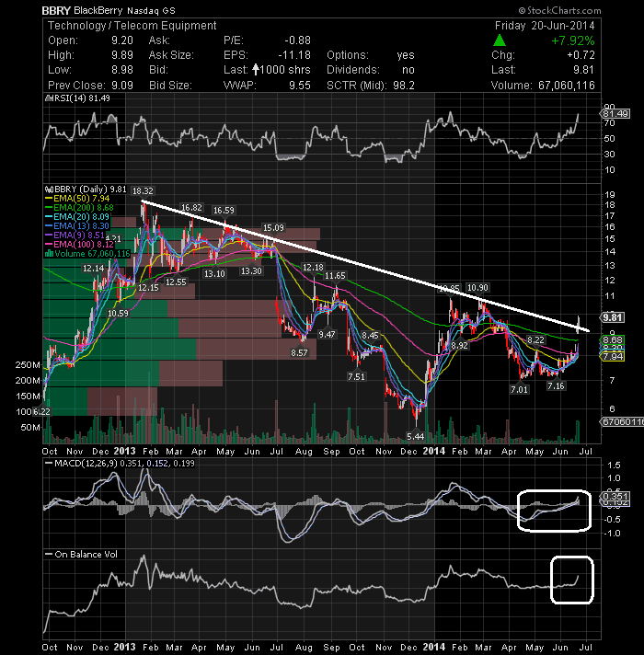Viewport: 644px width, 655px height.
Task: Click the Nasdaq GS exchange label
Action: (x=151, y=11)
